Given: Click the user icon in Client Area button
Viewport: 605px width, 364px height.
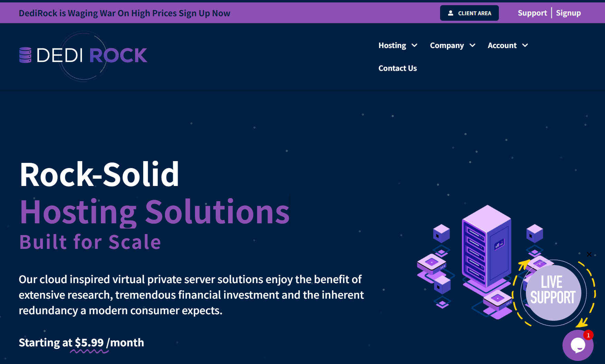Looking at the screenshot, I should [450, 13].
